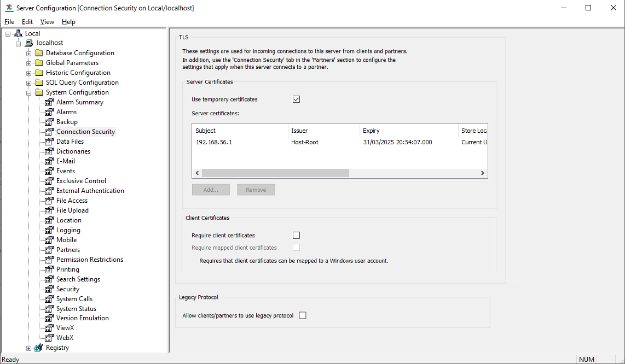Enable Require client certificates checkbox
The width and height of the screenshot is (625, 364).
click(297, 236)
